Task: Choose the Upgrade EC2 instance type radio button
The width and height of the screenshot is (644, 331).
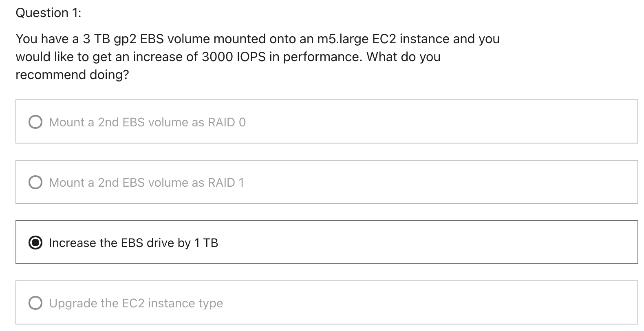Action: (35, 303)
